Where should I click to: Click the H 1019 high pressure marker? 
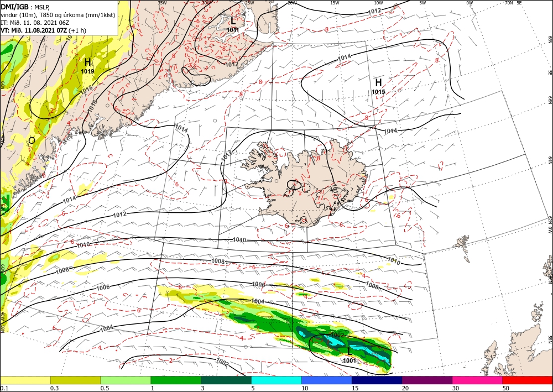point(87,66)
